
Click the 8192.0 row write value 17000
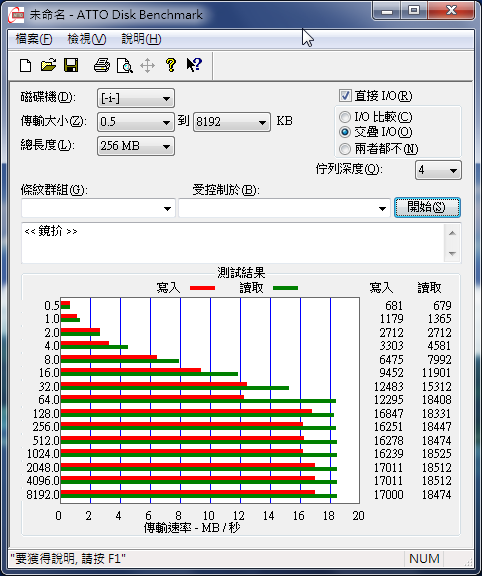tap(388, 494)
